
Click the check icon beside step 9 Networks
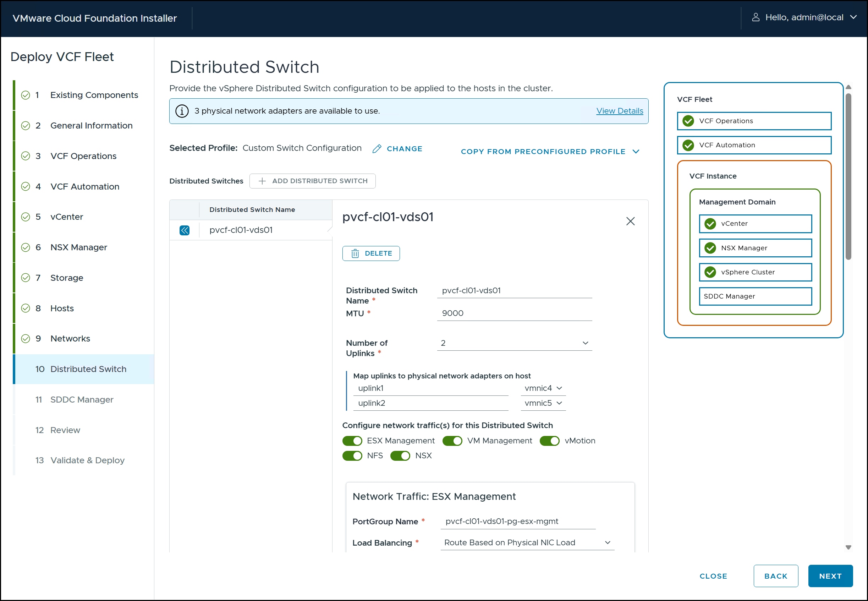[26, 339]
